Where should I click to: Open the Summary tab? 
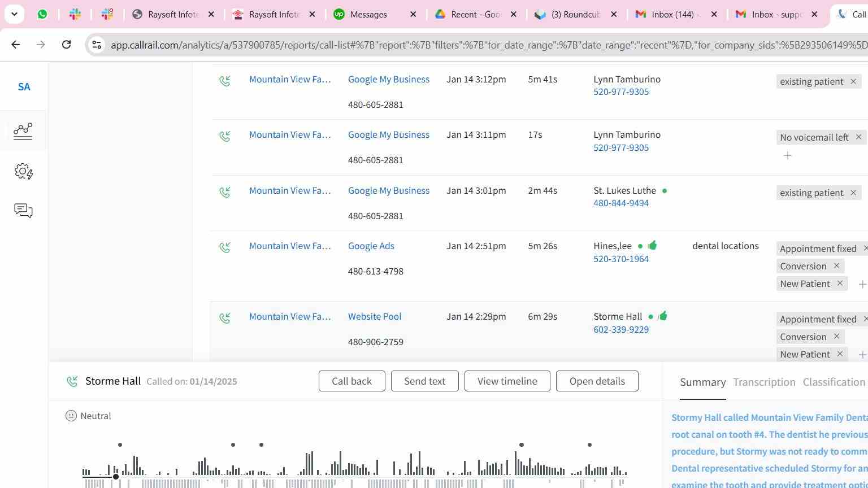702,382
